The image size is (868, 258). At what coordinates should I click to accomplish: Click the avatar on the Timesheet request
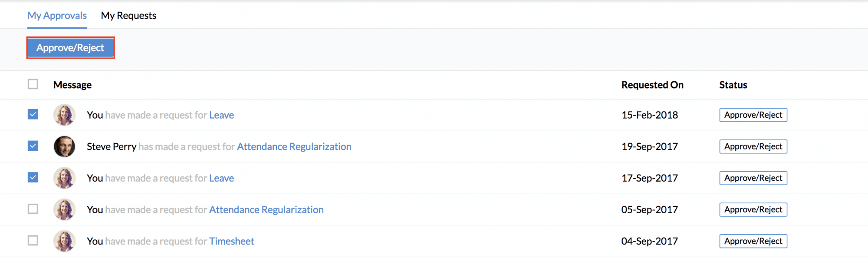64,241
